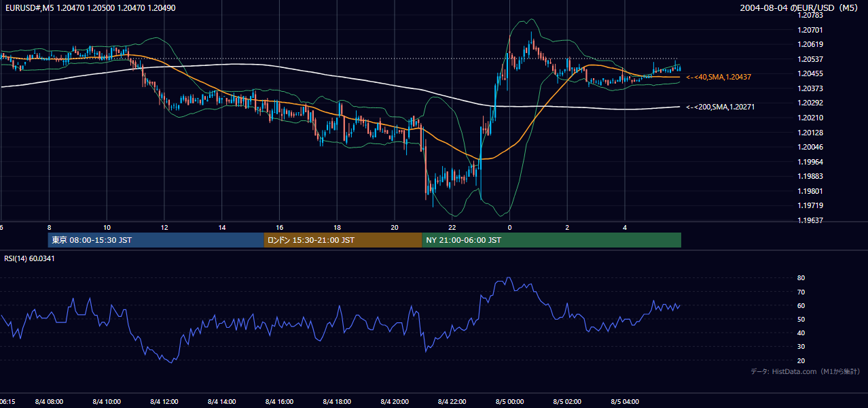Click the RSI 50 level label
This screenshot has width=868, height=408.
click(801, 319)
